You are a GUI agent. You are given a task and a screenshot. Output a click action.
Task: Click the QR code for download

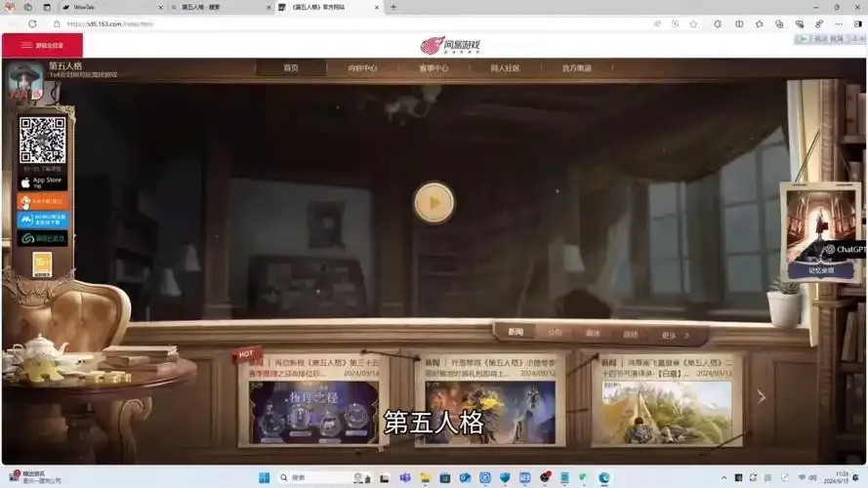[43, 140]
